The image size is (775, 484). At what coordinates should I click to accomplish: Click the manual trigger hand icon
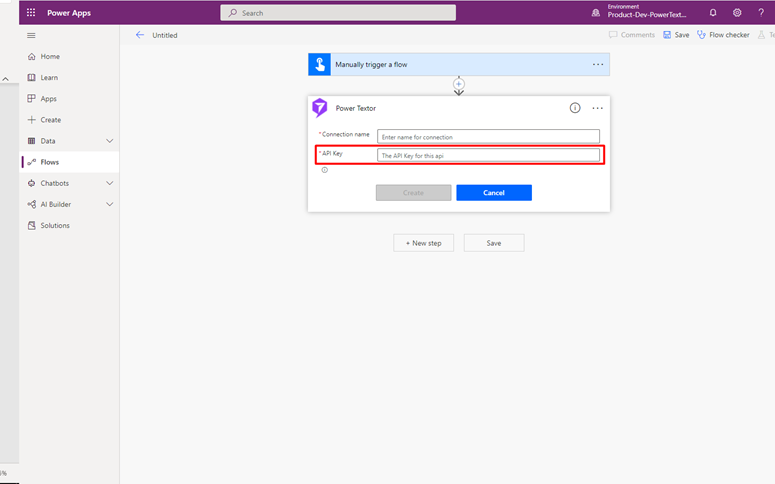319,64
